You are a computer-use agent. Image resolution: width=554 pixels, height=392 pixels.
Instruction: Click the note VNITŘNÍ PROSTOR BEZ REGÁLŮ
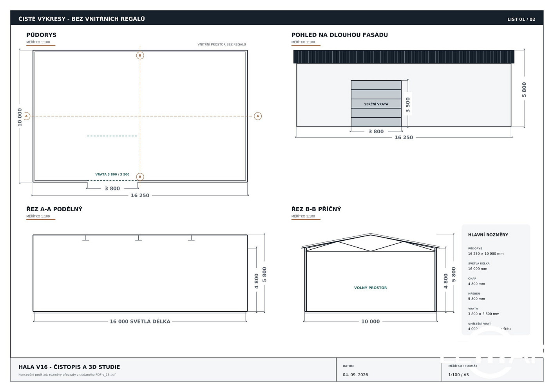pos(222,44)
